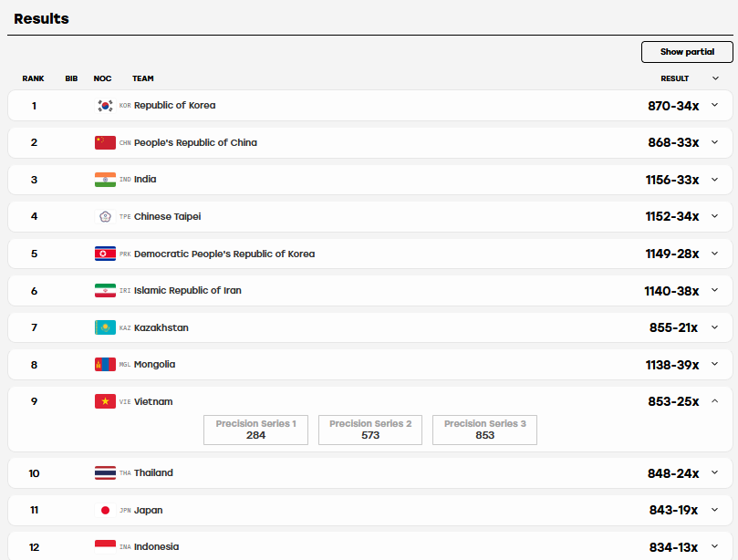Expand Chinese Taipei result details
738x560 pixels.
pyautogui.click(x=714, y=216)
